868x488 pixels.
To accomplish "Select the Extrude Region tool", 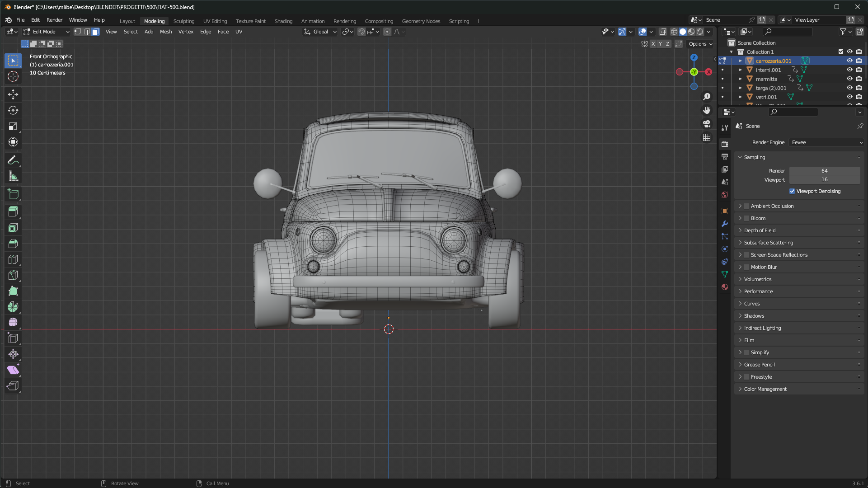I will 13,211.
